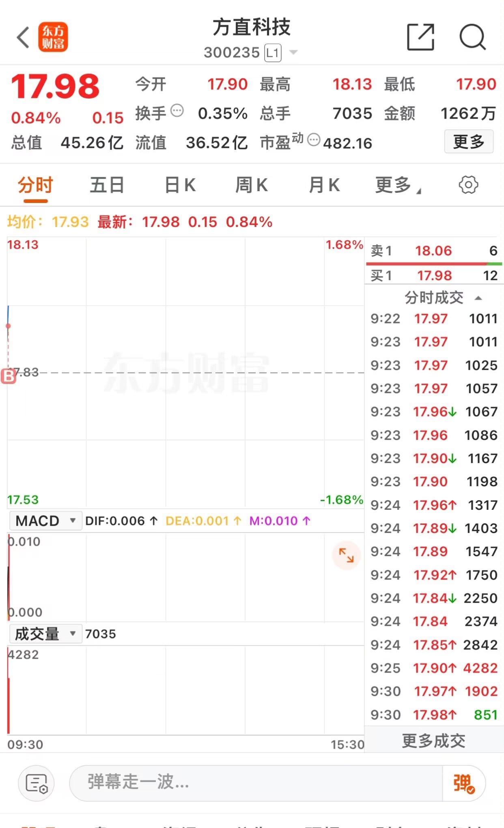Tap the info icon beside 市盈动
504x828 pixels.
[x=314, y=140]
